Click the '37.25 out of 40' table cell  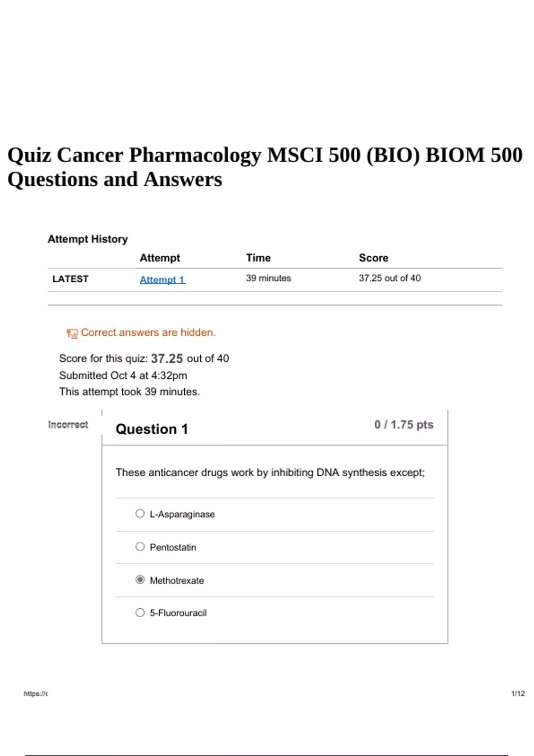389,278
